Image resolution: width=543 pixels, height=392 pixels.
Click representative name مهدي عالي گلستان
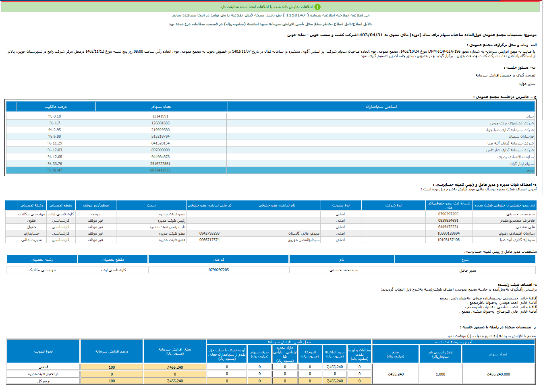pos(304,233)
